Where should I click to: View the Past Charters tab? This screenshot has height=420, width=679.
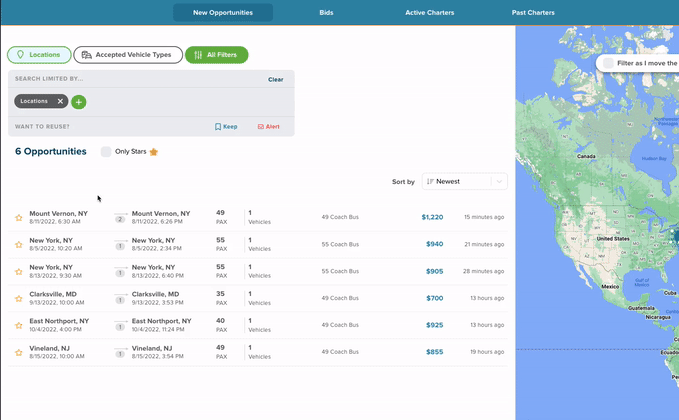coord(533,13)
